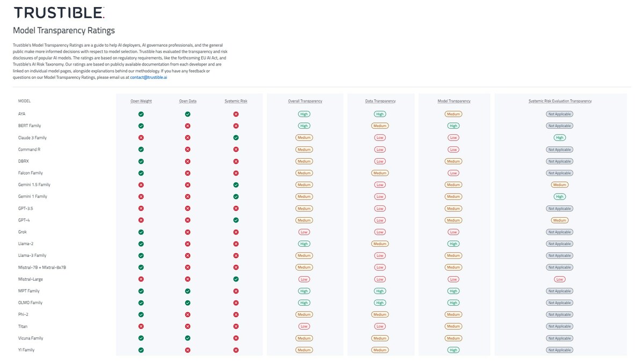644x362 pixels.
Task: Click the MODEL column header
Action: tap(24, 101)
